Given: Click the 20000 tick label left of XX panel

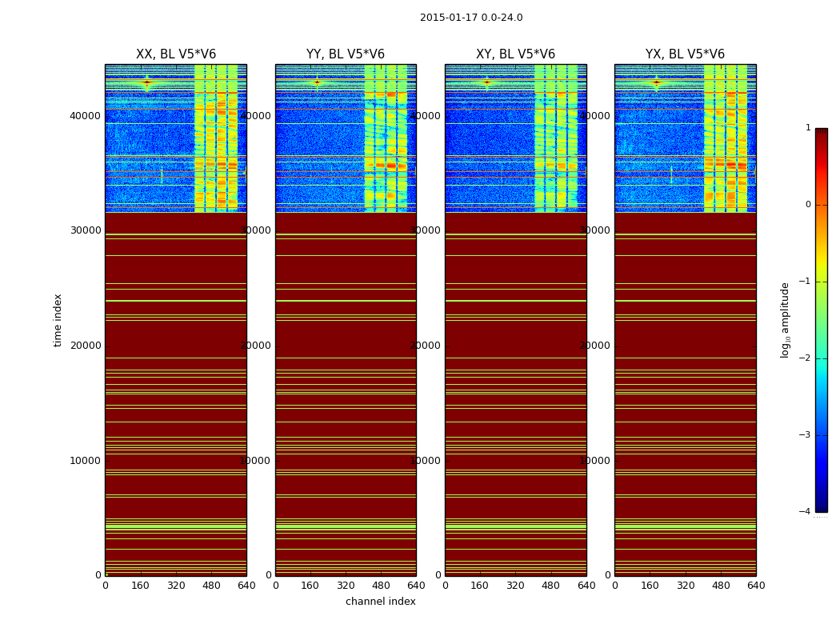Looking at the screenshot, I should (x=86, y=345).
